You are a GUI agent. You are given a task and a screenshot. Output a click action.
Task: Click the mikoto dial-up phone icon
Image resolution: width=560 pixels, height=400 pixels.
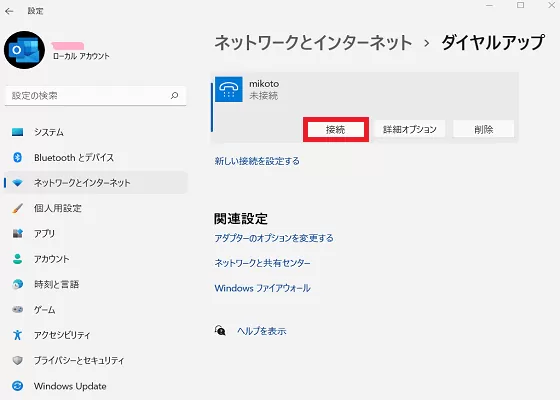coord(229,89)
